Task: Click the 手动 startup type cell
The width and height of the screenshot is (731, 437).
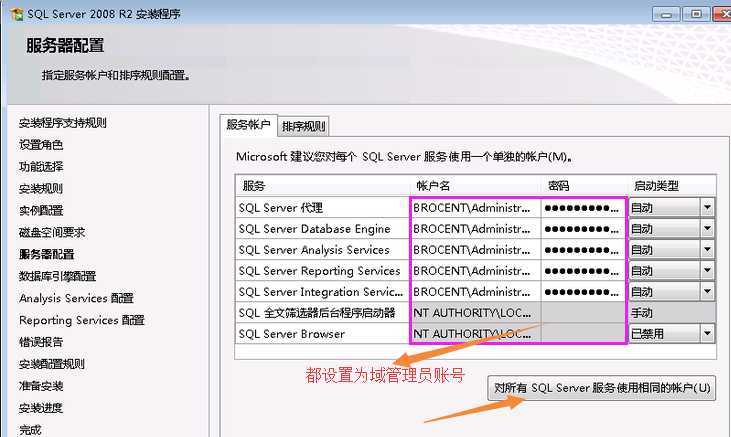Action: 672,312
